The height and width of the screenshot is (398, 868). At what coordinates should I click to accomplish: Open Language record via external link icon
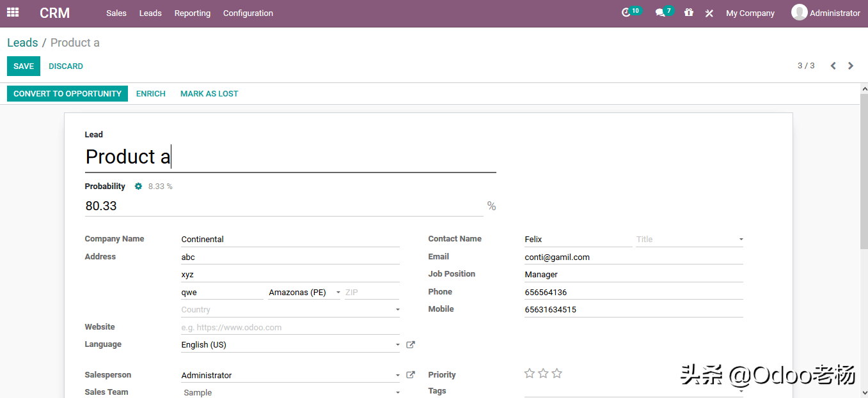click(410, 344)
